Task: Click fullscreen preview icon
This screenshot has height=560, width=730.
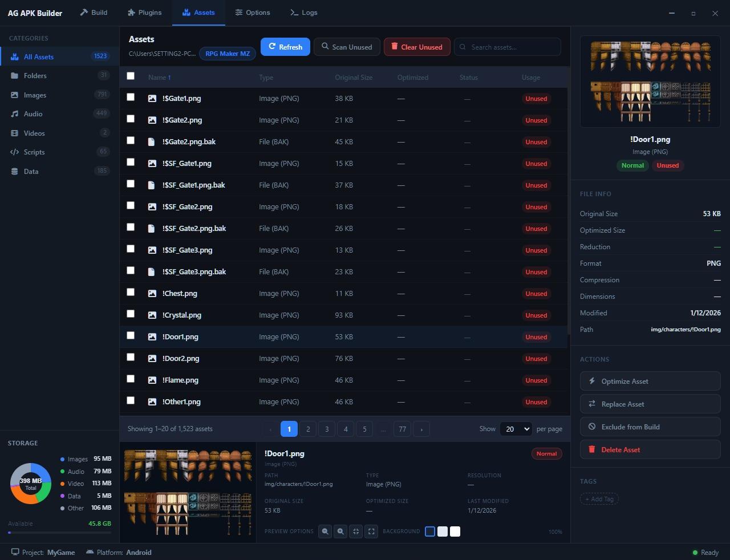Action: coord(371,531)
